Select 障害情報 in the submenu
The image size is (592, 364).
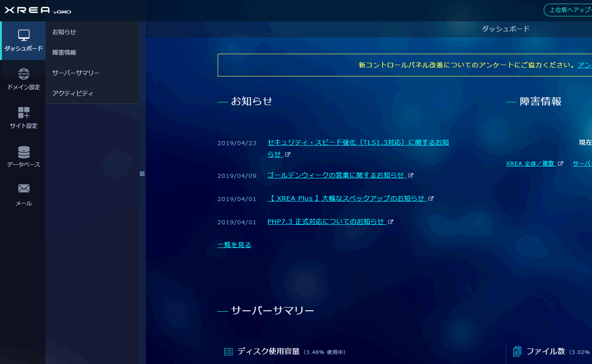[x=64, y=52]
